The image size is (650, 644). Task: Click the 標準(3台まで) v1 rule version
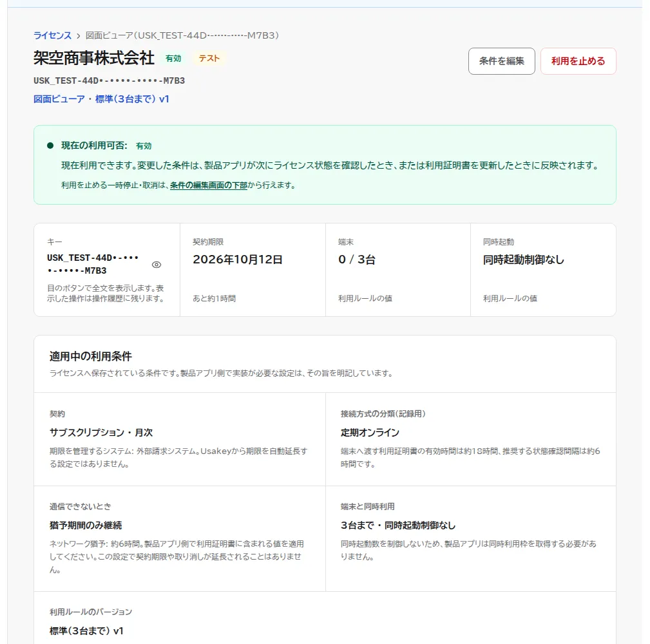(x=86, y=630)
